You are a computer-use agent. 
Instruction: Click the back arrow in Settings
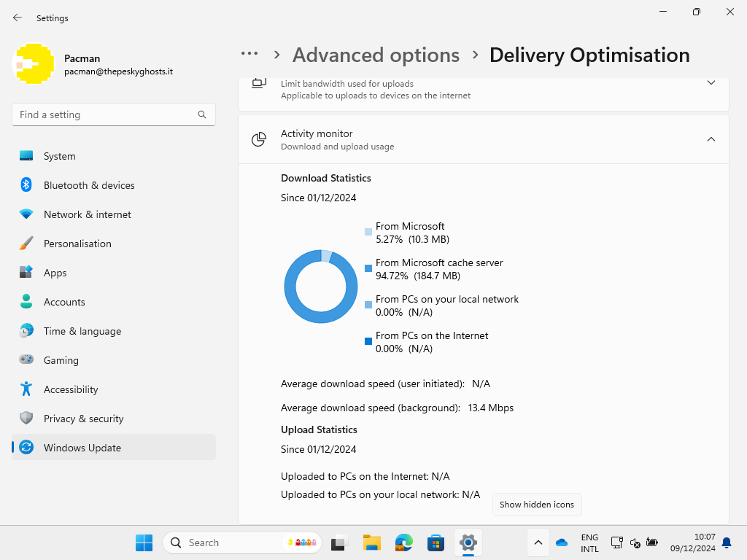pyautogui.click(x=18, y=17)
